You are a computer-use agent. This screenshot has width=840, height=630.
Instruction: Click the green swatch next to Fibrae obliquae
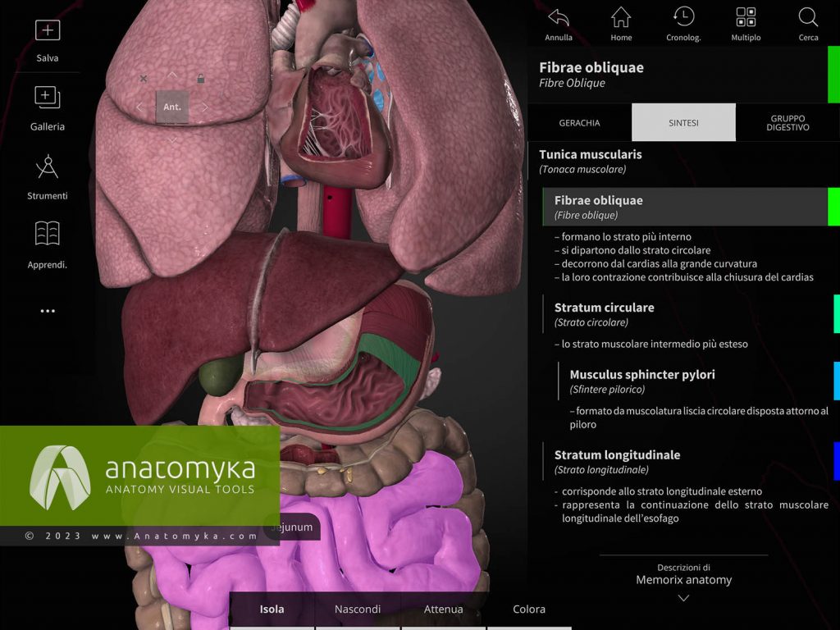tap(834, 206)
